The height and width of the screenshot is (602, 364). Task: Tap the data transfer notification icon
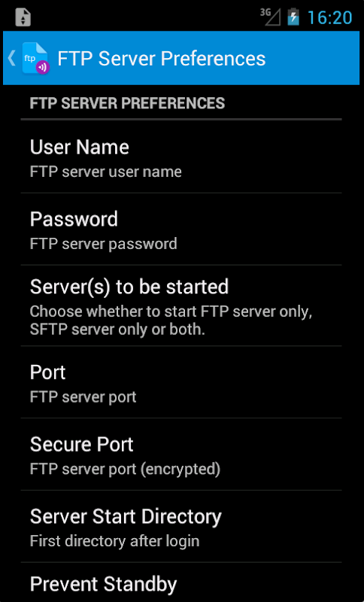23,17
